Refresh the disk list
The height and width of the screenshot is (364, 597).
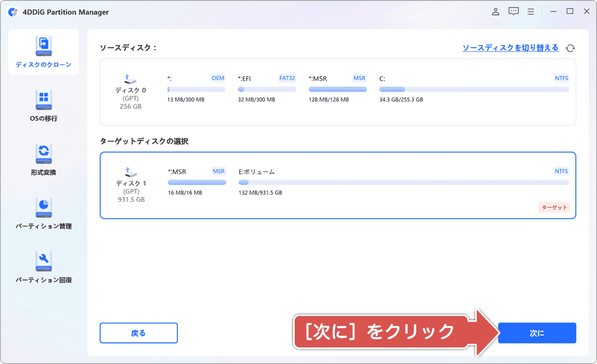tap(570, 48)
